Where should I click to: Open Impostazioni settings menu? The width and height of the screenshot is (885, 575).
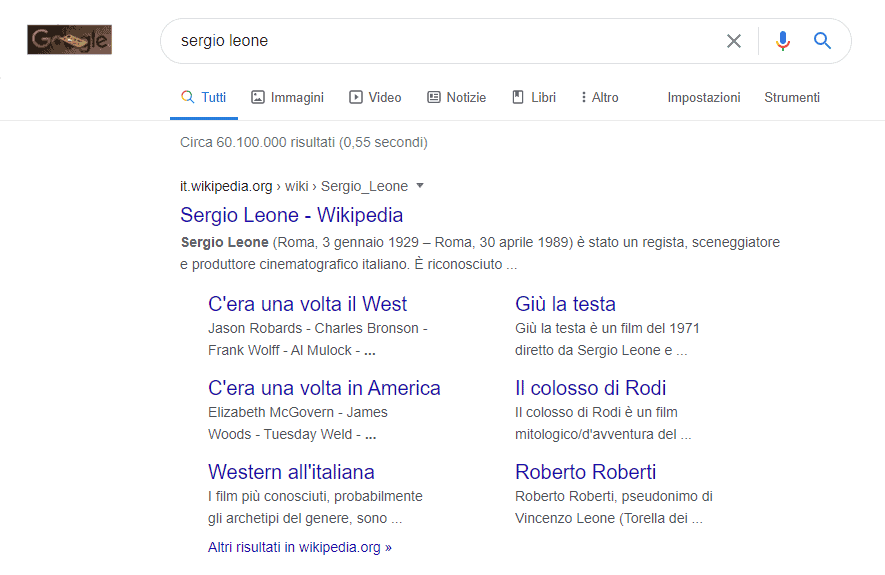(704, 98)
